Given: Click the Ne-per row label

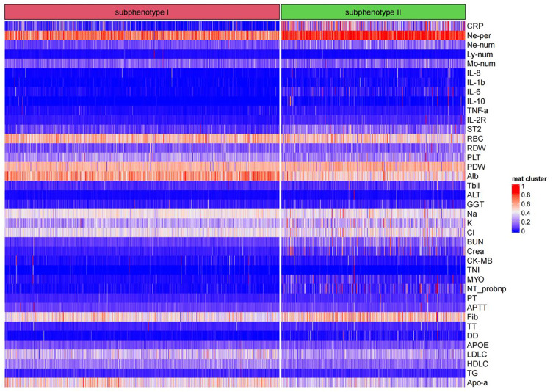Looking at the screenshot, I should 479,36.
